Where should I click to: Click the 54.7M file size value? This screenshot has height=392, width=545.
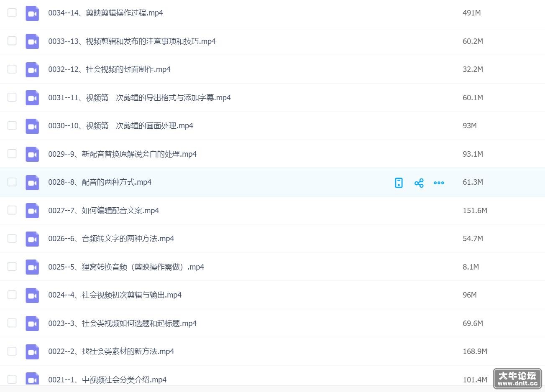[x=473, y=239]
